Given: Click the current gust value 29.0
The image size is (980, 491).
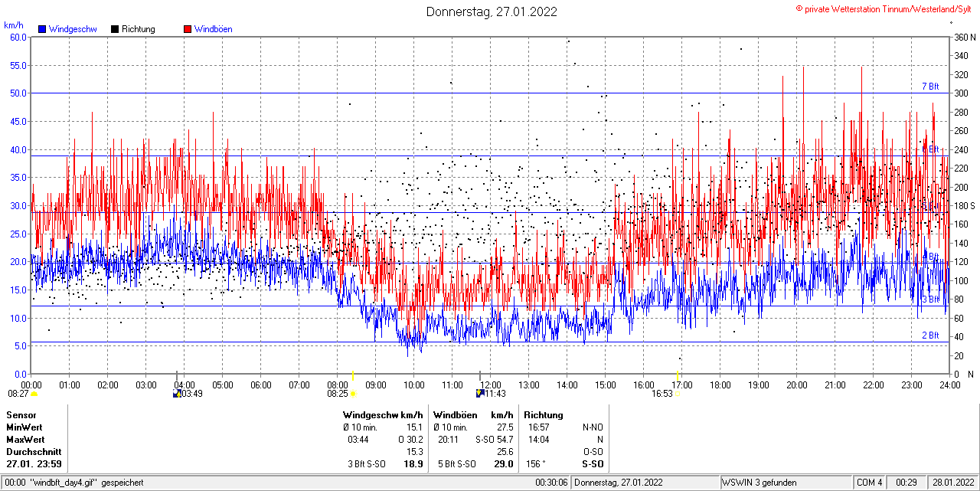Looking at the screenshot, I should [504, 464].
